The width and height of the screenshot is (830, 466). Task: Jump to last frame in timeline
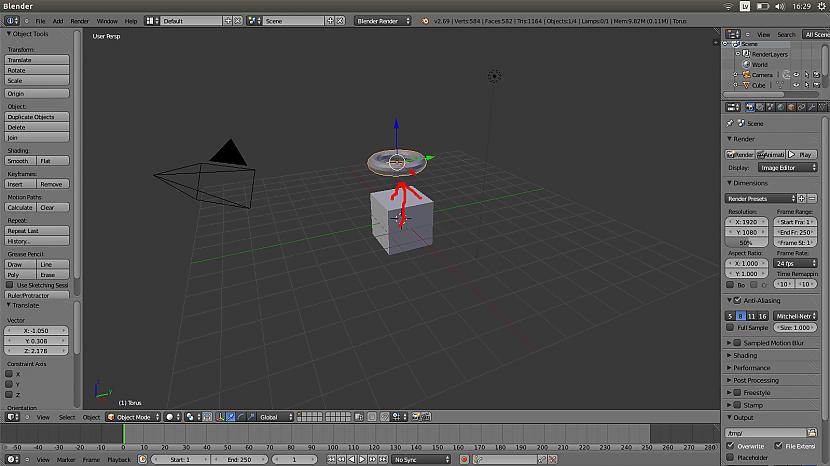383,459
